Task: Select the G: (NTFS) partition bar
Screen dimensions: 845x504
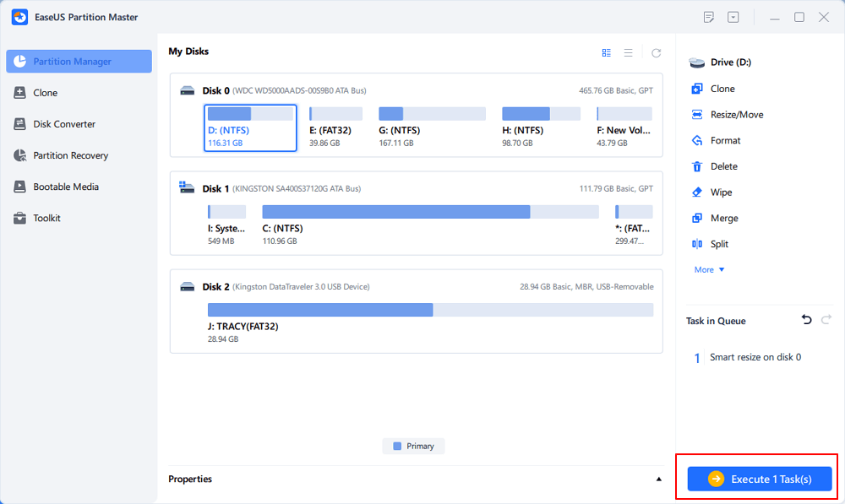Action: tap(432, 114)
